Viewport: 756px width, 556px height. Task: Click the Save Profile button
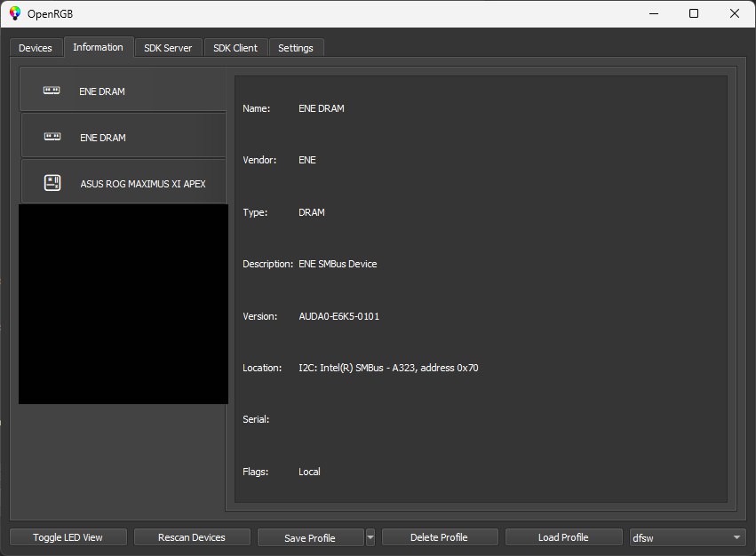[310, 537]
